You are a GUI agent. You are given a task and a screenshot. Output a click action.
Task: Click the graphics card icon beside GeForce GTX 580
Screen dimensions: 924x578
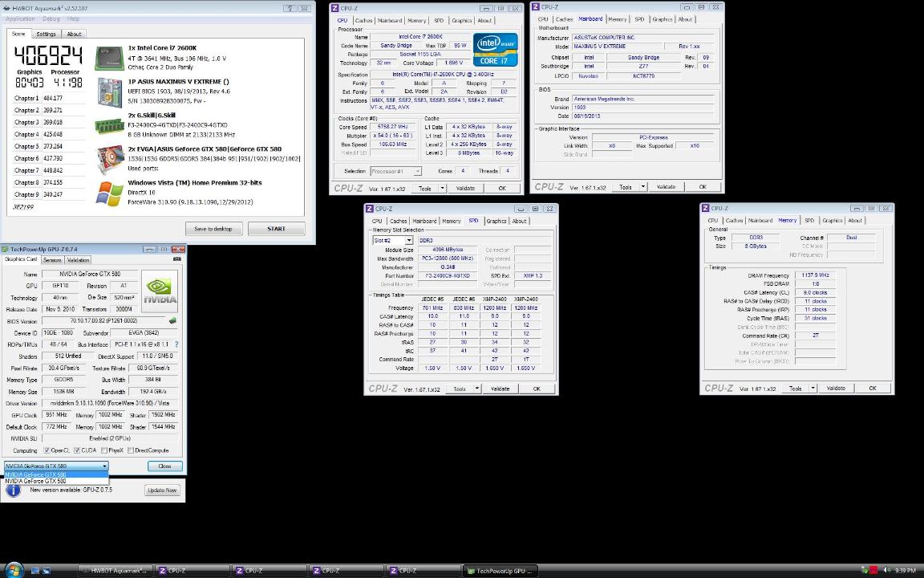(110, 159)
